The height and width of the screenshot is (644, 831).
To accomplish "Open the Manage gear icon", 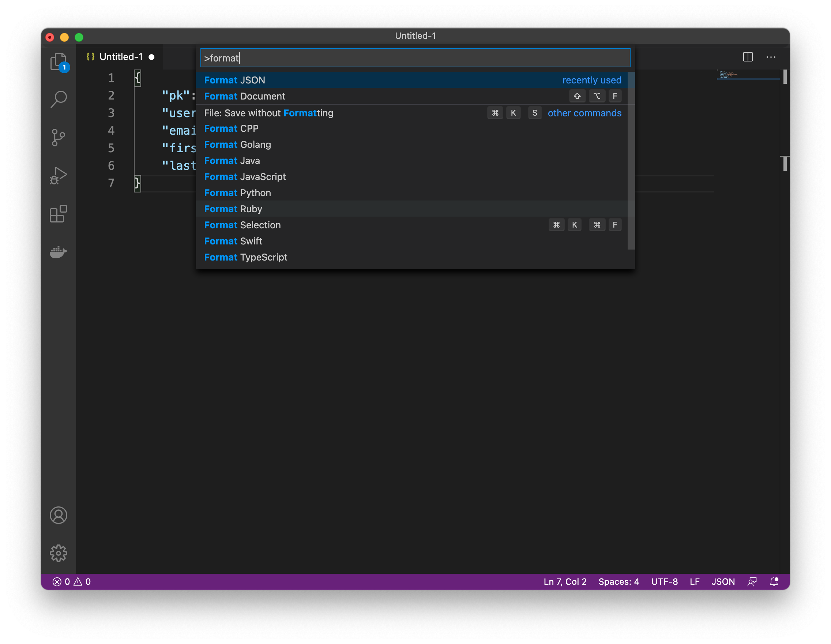I will (58, 553).
